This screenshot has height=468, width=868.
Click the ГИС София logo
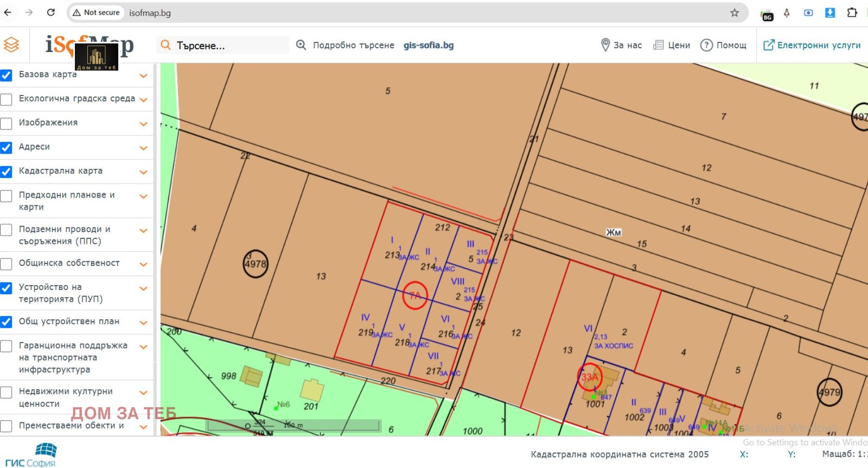[x=31, y=455]
